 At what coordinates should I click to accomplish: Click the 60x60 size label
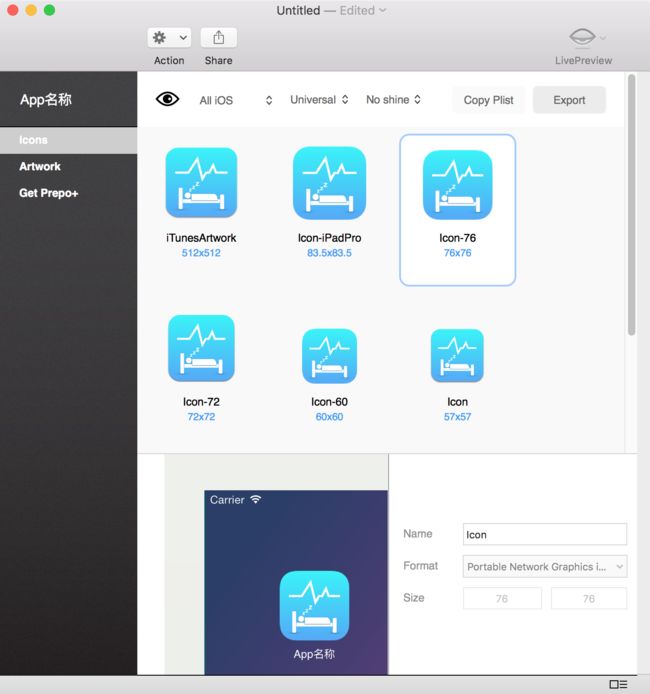tap(330, 417)
